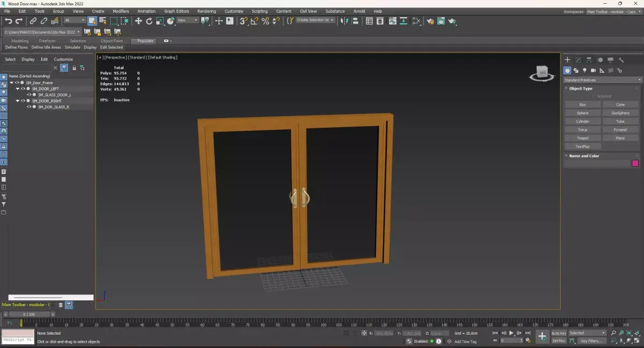Image resolution: width=644 pixels, height=348 pixels.
Task: Open the Rendered Frame Window icon
Action: point(441,21)
